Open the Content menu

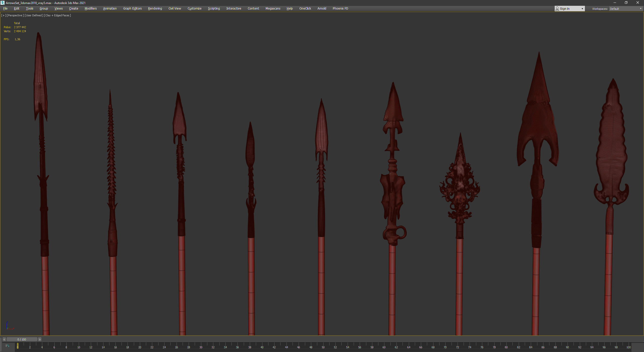click(x=253, y=9)
